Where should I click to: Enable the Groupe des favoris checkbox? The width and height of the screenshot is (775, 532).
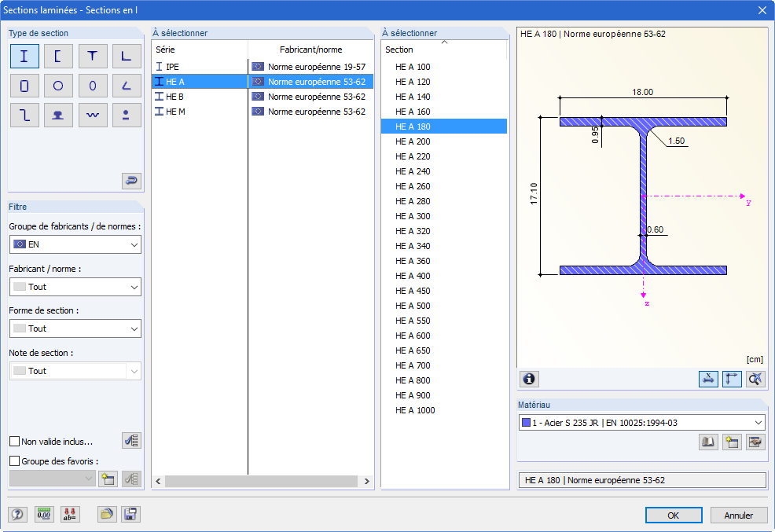point(15,460)
